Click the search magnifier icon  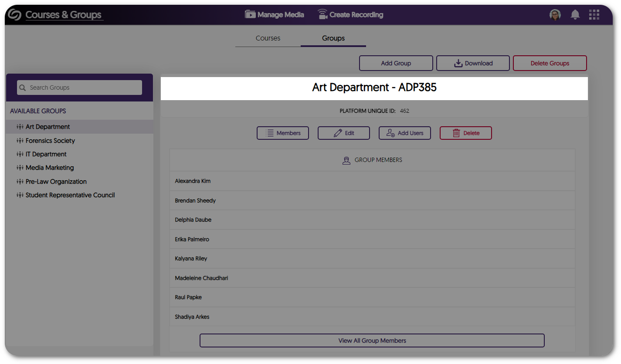tap(23, 88)
